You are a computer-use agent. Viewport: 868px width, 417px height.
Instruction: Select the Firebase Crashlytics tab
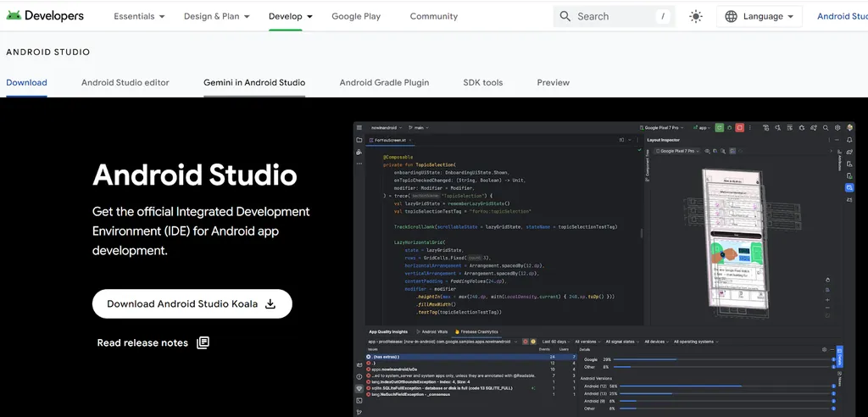point(476,331)
